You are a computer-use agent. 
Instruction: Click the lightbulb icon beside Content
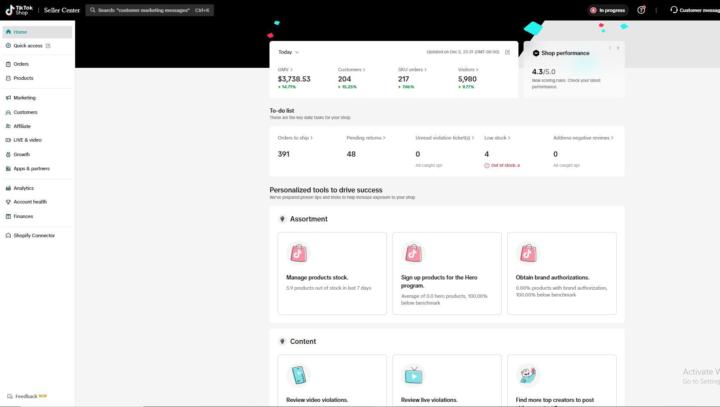coord(282,341)
